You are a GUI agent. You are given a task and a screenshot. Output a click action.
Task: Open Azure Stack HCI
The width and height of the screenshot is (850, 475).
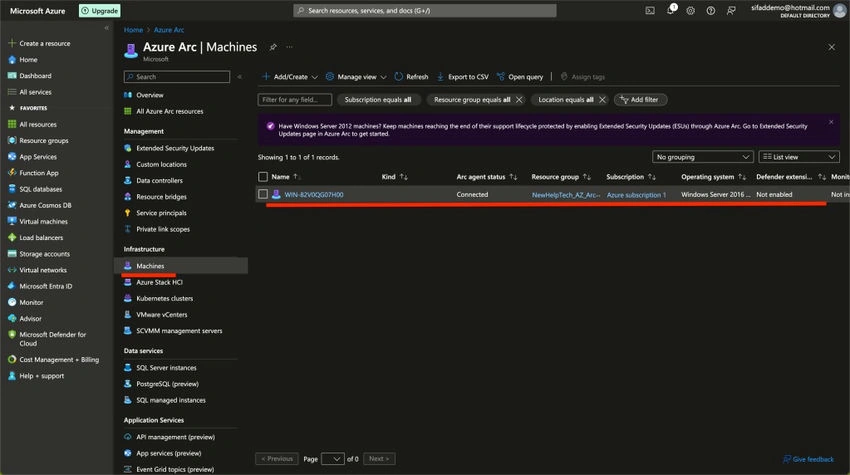[159, 282]
